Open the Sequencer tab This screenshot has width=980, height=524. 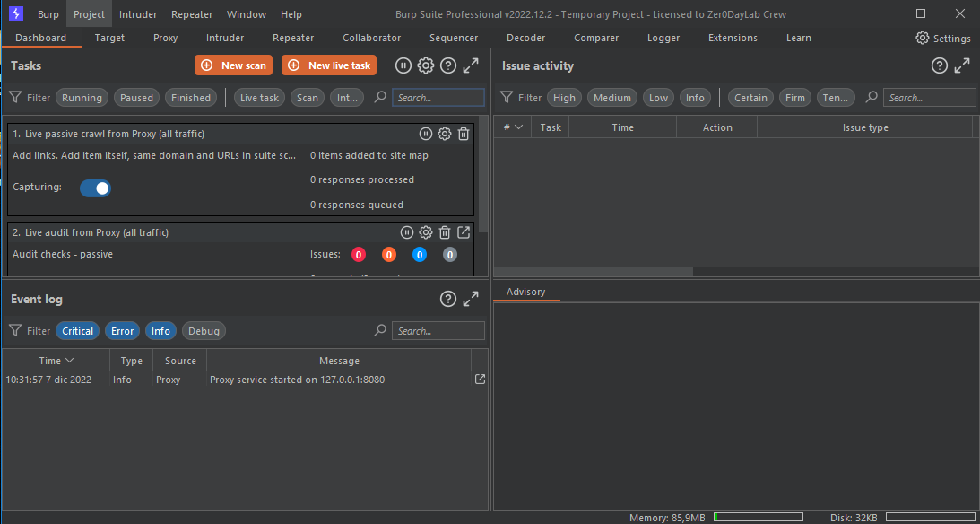coord(454,39)
